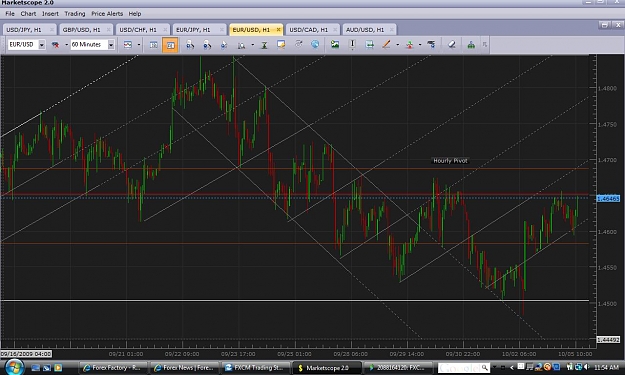Open the Chart menu
The image size is (625, 375).
[x=28, y=14]
